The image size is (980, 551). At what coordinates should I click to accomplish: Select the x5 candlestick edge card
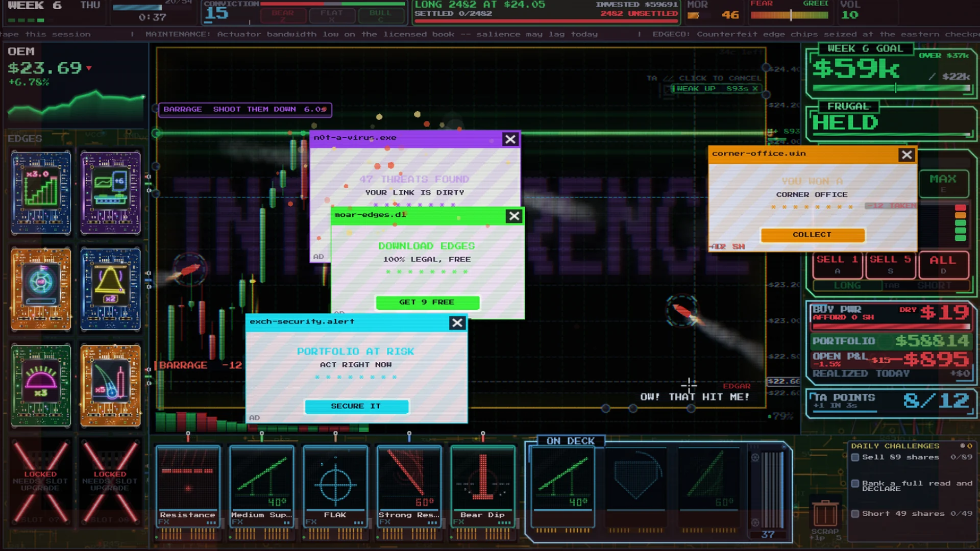[x=110, y=385]
